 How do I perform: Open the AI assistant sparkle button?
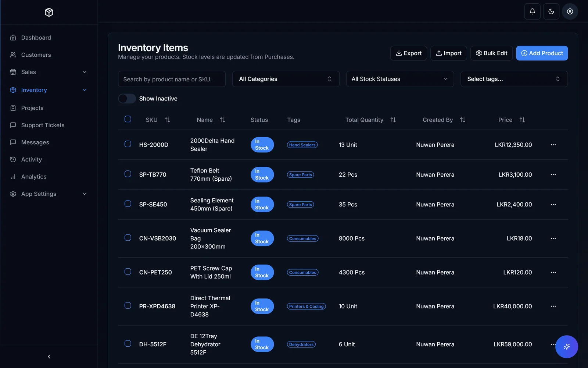(566, 347)
